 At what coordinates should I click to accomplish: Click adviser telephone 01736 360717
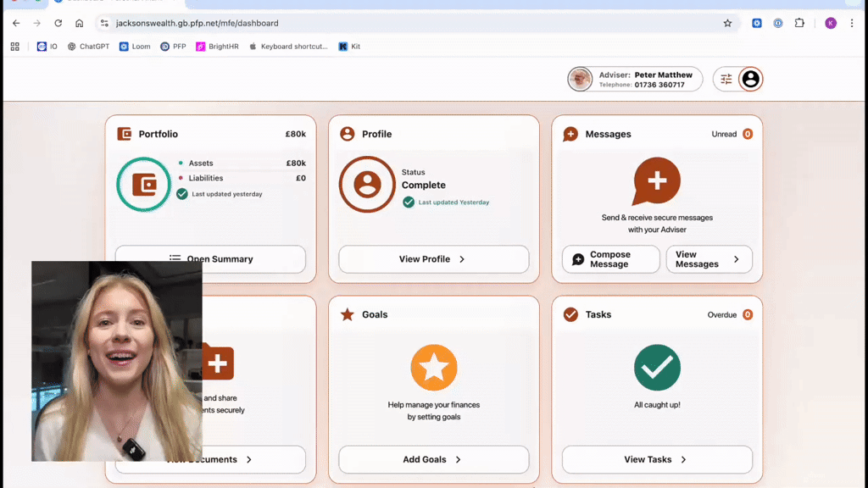tap(659, 85)
